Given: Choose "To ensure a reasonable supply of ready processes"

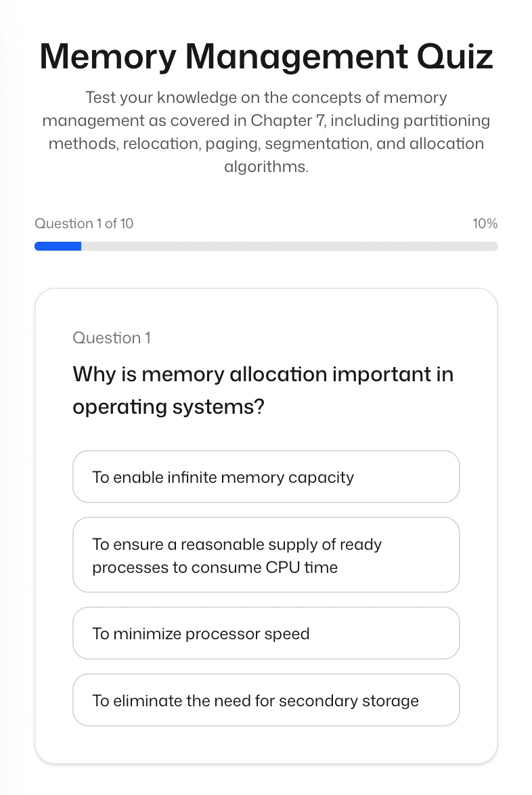Looking at the screenshot, I should tap(266, 555).
